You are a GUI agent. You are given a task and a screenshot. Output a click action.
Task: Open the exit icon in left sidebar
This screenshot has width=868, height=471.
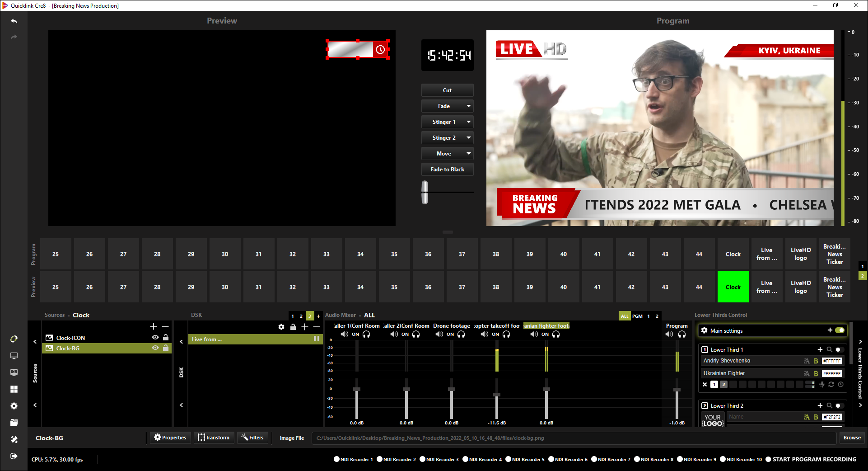click(14, 456)
